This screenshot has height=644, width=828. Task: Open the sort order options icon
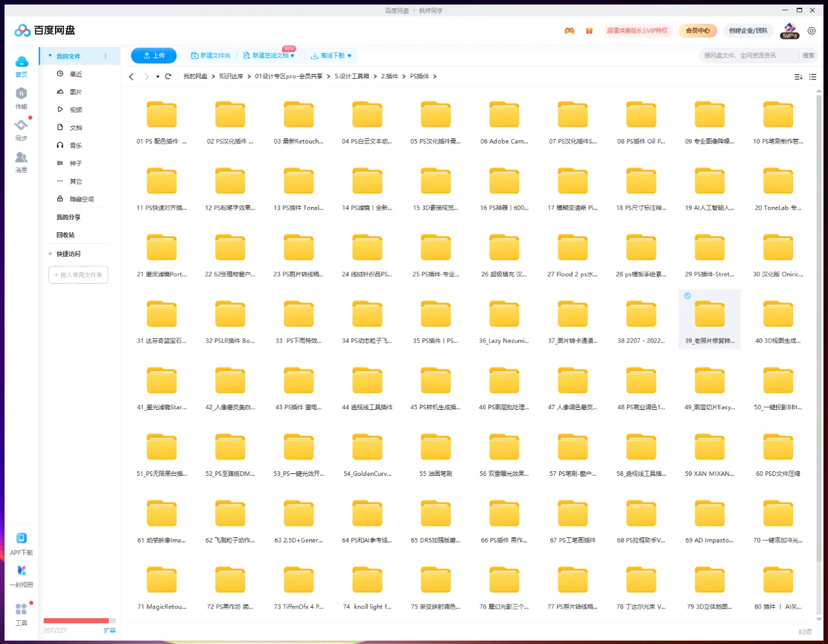[x=798, y=76]
